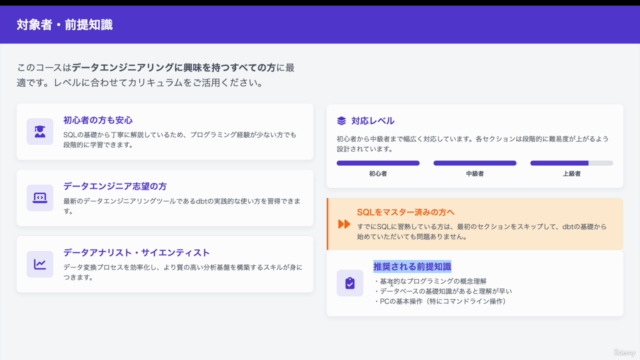This screenshot has width=640, height=360.
Task: Click the description starting 最新のデータエンジニアリングツール
Action: click(x=182, y=206)
